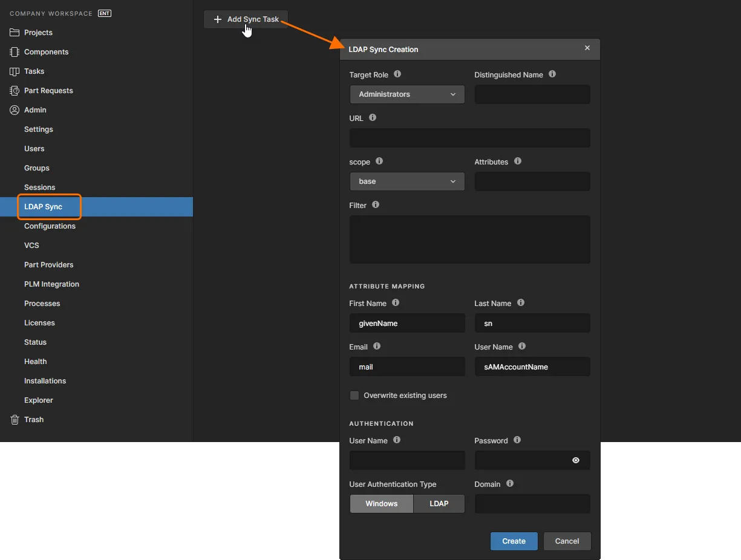Click the Components chip icon in sidebar
Screen dimensions: 741x560
(x=15, y=52)
